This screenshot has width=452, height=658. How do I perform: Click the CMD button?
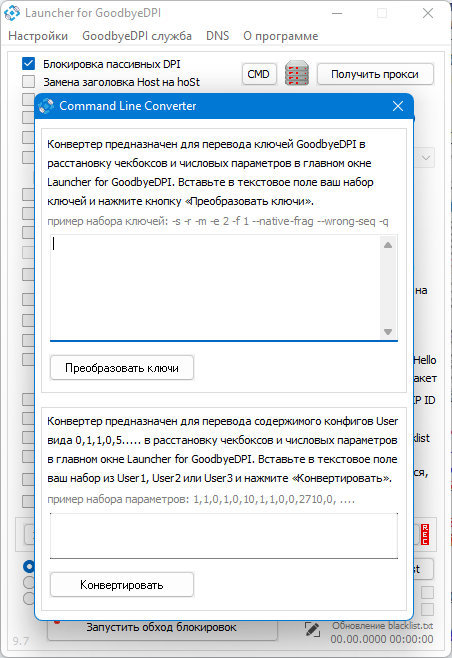click(x=259, y=74)
